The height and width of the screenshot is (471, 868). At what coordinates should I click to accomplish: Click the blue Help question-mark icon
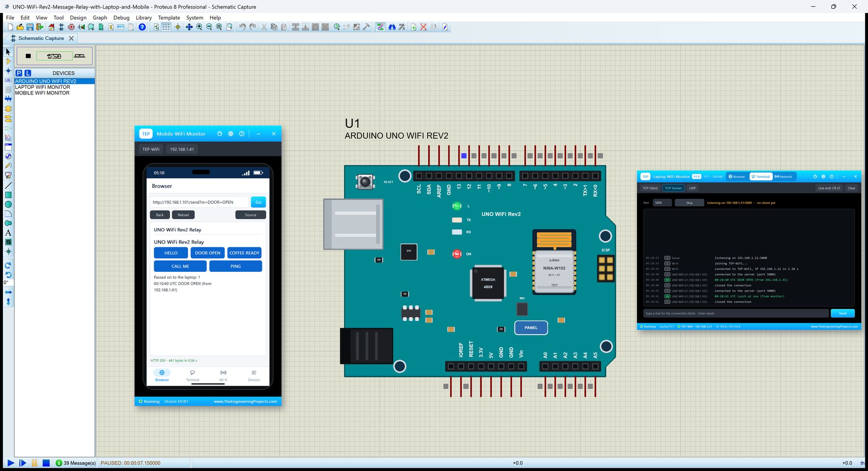tap(142, 27)
